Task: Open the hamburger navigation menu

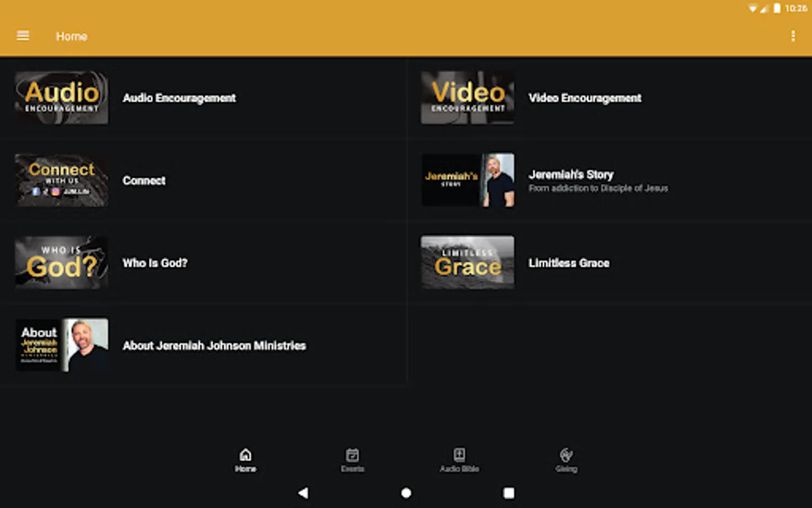Action: pyautogui.click(x=23, y=36)
